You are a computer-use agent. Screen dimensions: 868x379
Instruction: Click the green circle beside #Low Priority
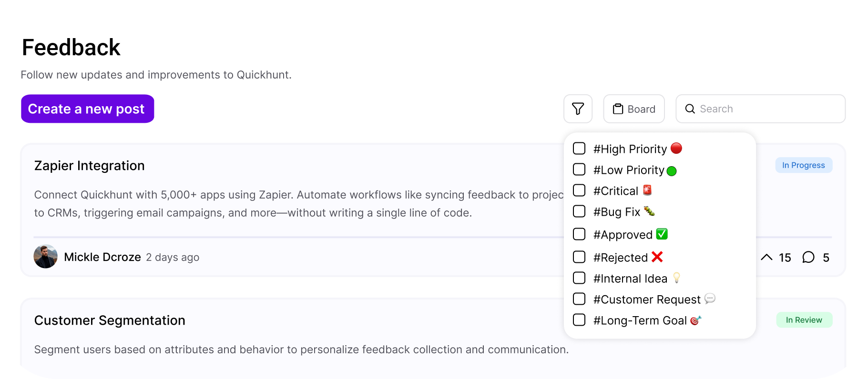tap(672, 171)
